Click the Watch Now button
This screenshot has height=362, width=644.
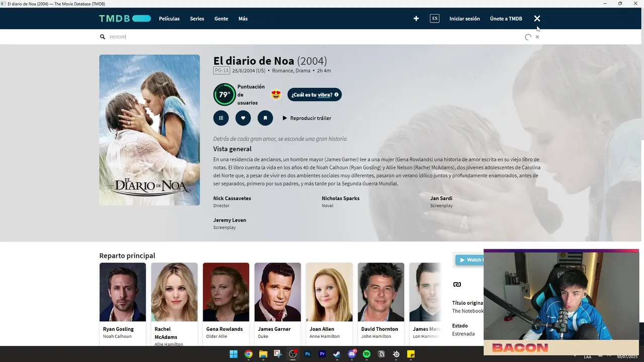point(469,260)
